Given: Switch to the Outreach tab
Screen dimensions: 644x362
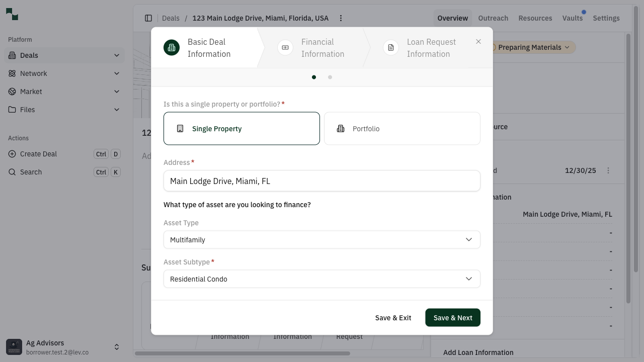Looking at the screenshot, I should (x=493, y=18).
